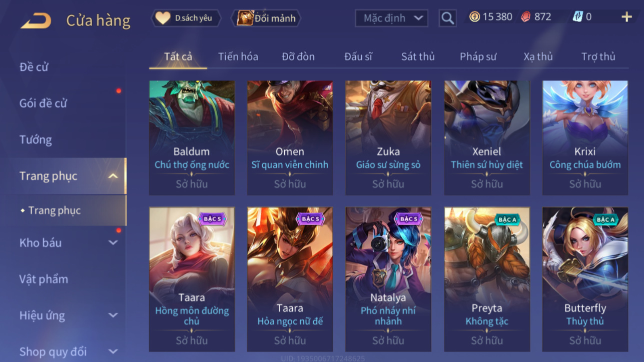This screenshot has height=362, width=644.
Task: Open the Tướng sidebar menu
Action: [x=36, y=139]
